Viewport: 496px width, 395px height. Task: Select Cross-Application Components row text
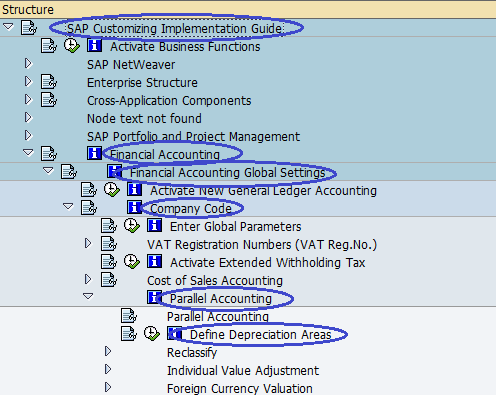(x=169, y=101)
